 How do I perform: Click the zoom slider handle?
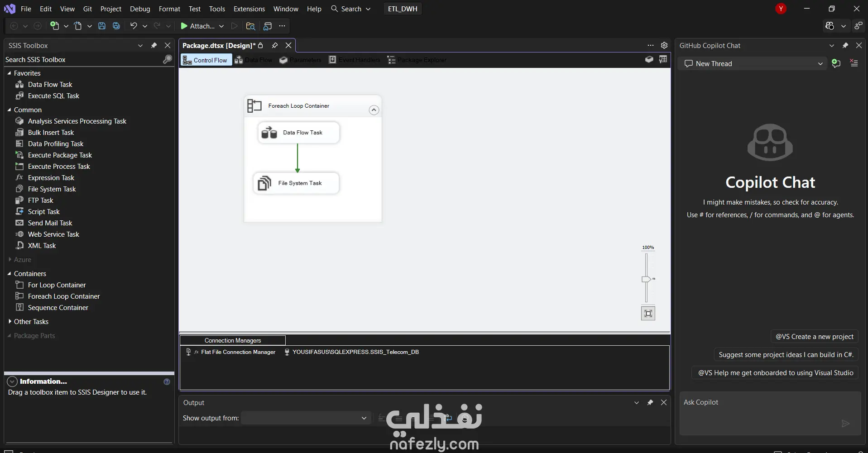(646, 279)
